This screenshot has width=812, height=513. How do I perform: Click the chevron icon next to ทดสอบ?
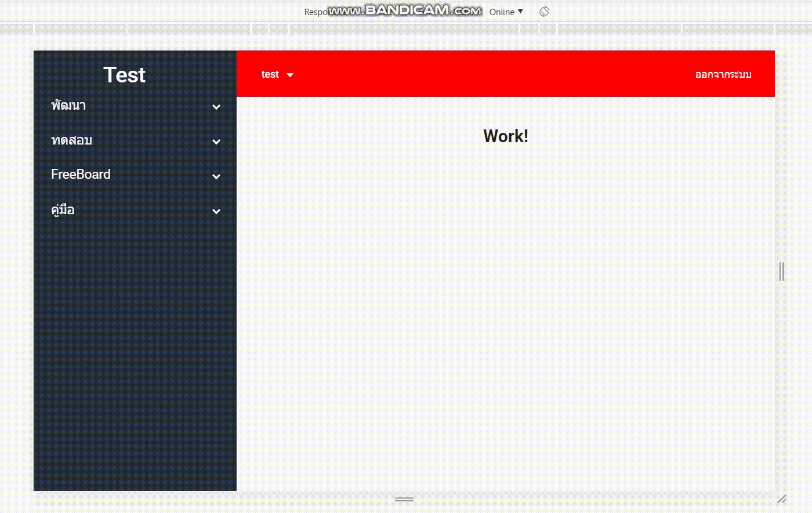click(216, 142)
